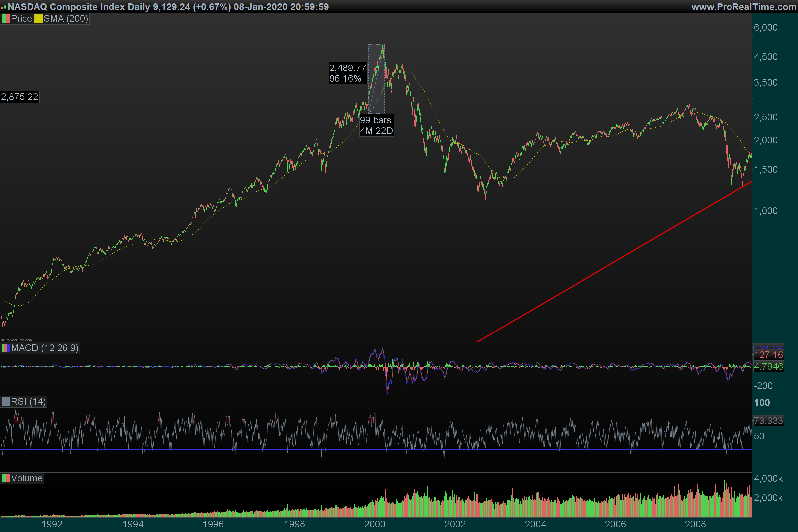798x532 pixels.
Task: Click the 2000 year label on time axis
Action: pyautogui.click(x=375, y=524)
